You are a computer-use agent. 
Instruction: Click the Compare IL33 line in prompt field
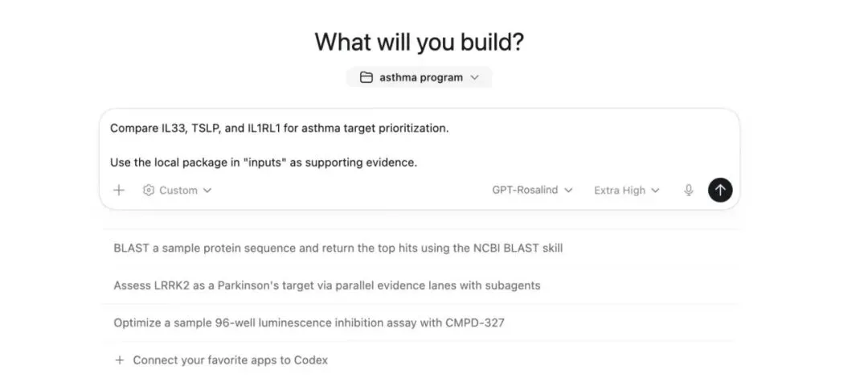279,128
